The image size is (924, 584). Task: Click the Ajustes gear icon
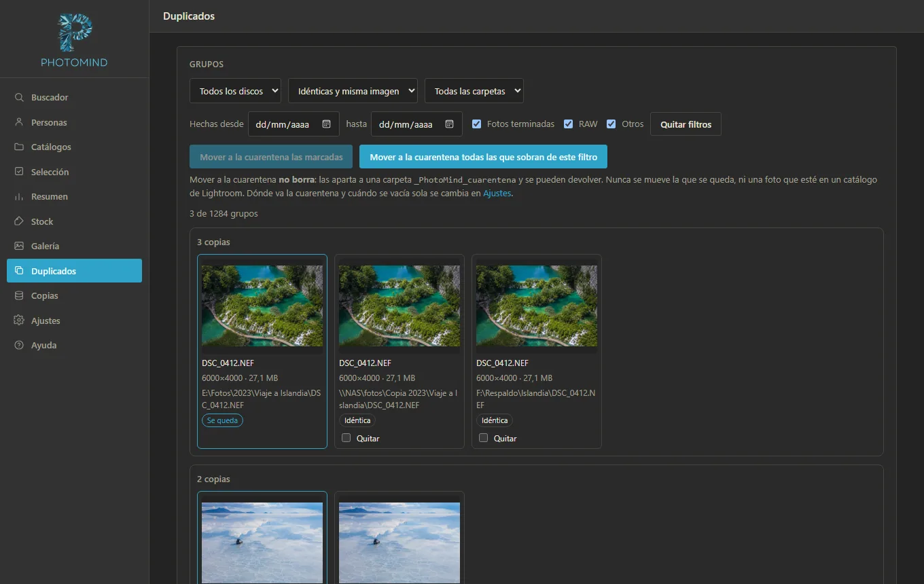(19, 321)
